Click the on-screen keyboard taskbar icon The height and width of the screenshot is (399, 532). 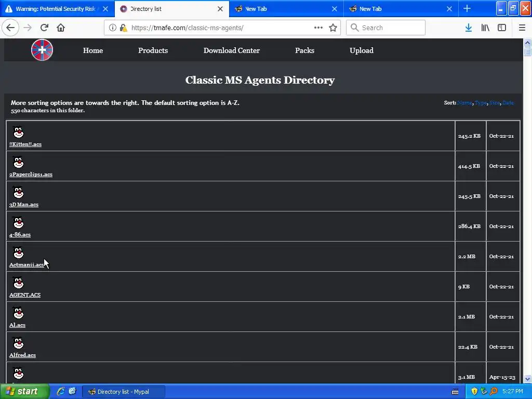pyautogui.click(x=455, y=392)
